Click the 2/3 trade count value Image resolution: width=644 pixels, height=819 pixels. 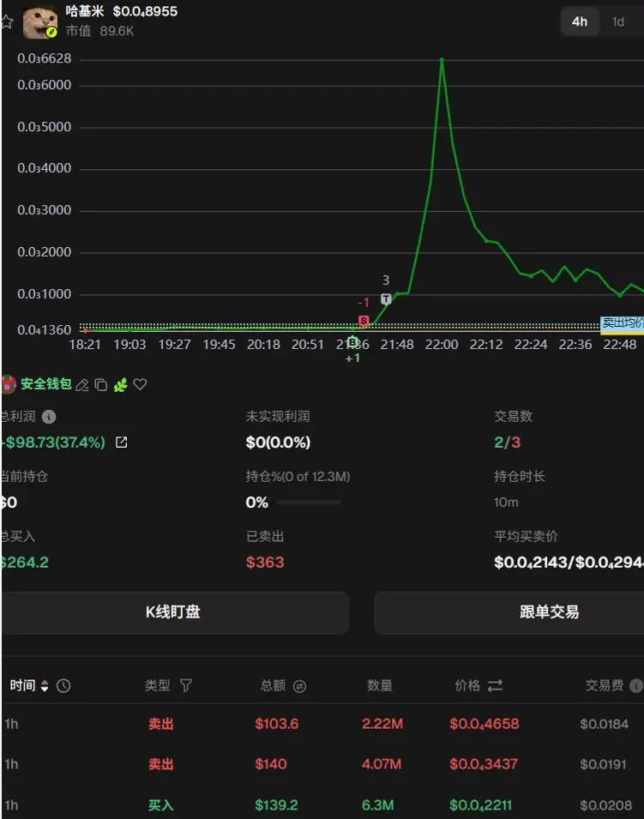coord(507,443)
